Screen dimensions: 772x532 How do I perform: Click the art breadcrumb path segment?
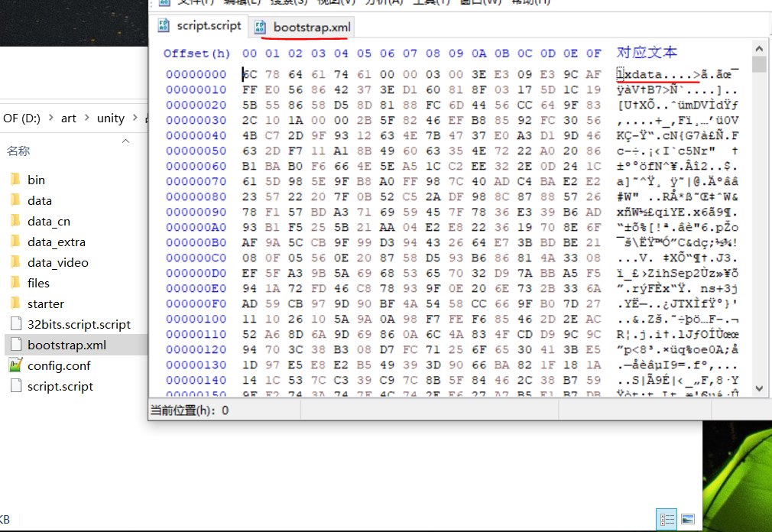tap(69, 118)
